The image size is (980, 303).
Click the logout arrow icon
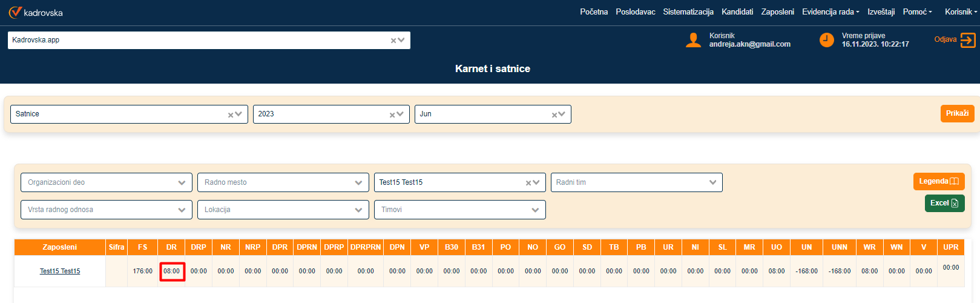968,40
